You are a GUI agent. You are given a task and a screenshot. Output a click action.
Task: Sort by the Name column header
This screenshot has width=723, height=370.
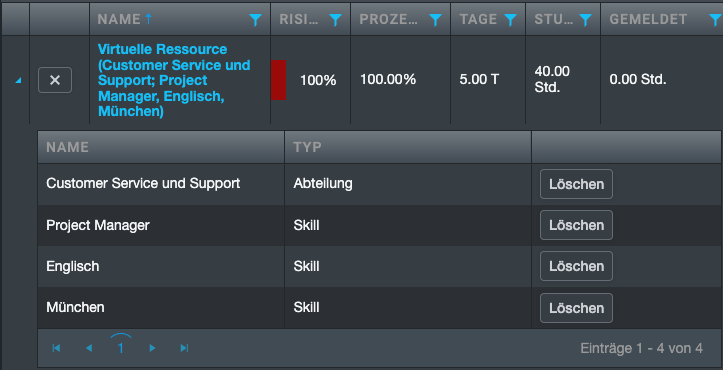tap(119, 19)
